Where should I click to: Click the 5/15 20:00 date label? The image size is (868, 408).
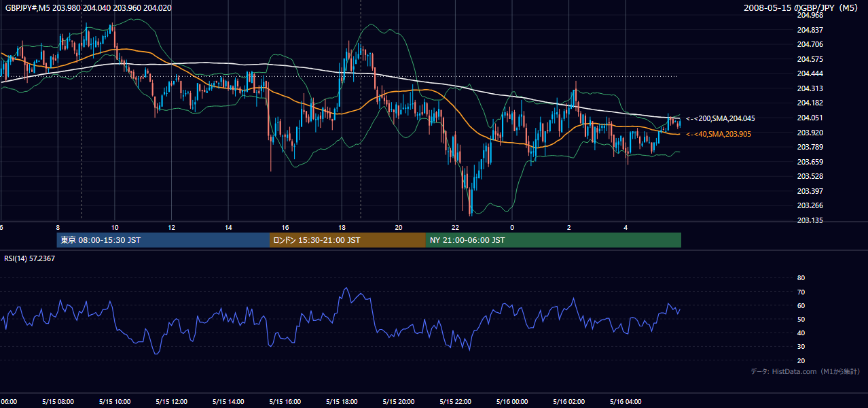click(x=398, y=402)
